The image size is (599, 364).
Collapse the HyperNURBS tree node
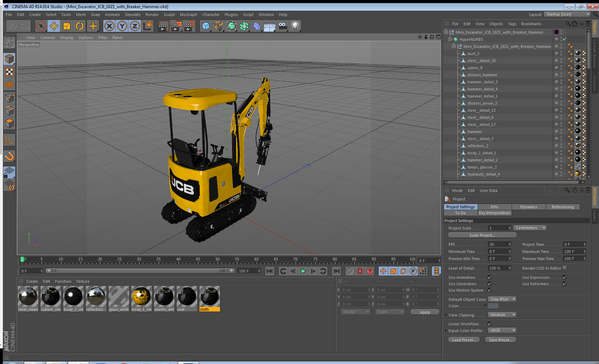(450, 39)
